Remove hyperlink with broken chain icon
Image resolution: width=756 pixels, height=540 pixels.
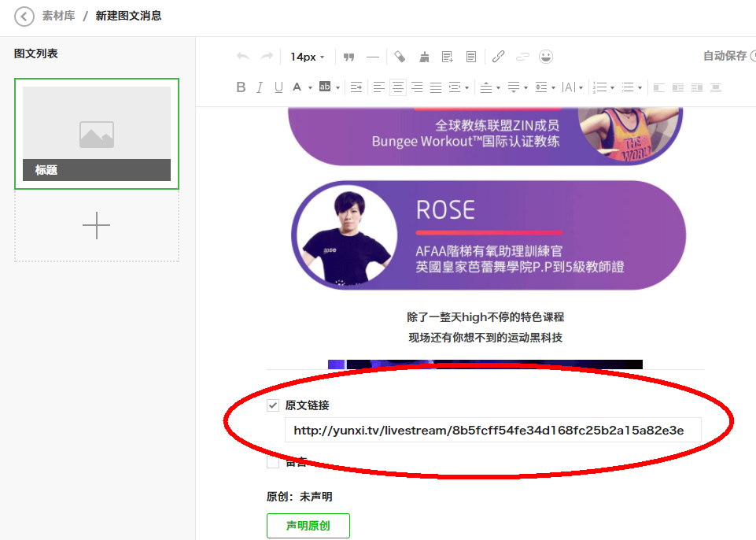(x=522, y=57)
